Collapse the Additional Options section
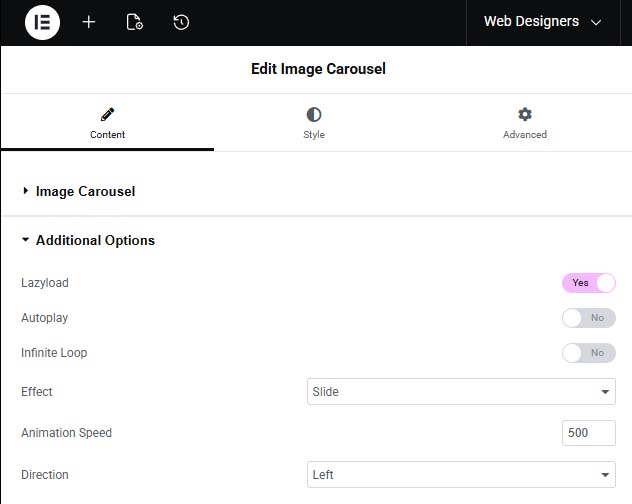 [x=95, y=240]
